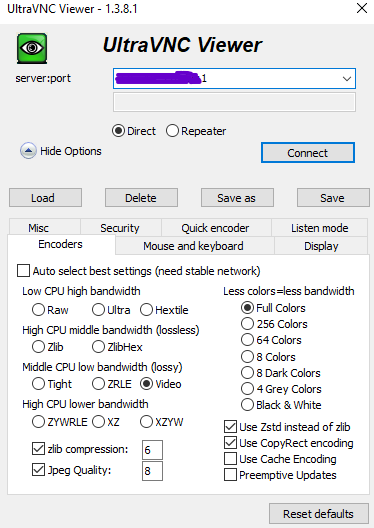Enable Auto select best settings checkbox

tap(23, 271)
